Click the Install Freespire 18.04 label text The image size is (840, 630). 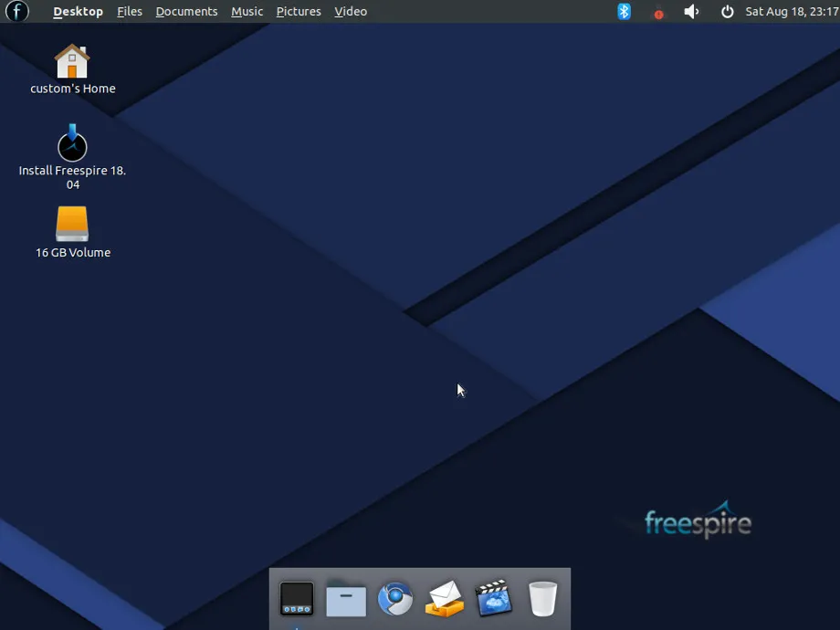72,177
